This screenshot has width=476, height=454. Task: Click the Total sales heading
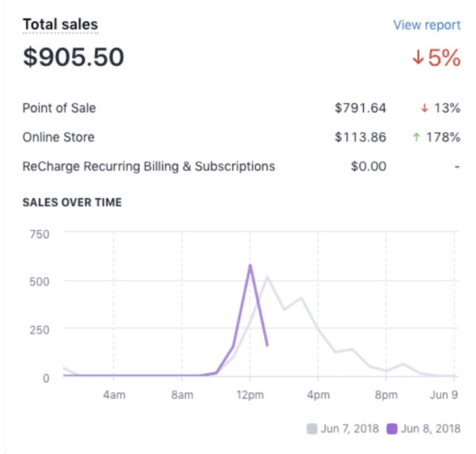(60, 25)
